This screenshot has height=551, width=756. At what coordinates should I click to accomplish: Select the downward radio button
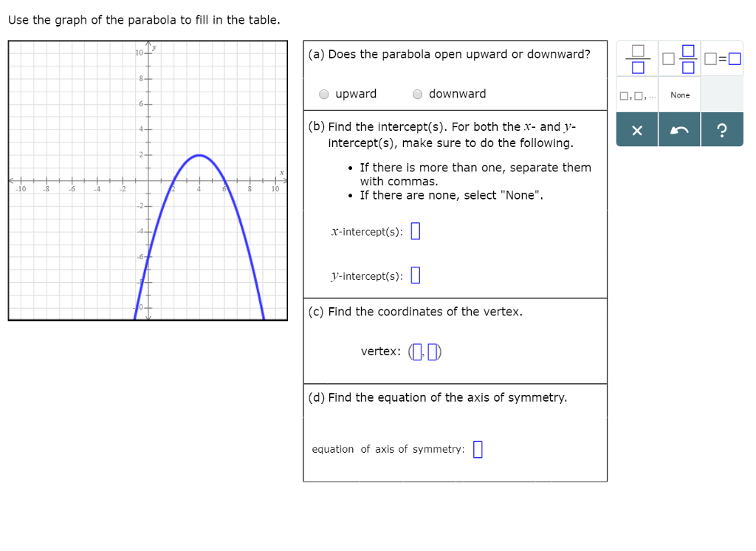[x=417, y=94]
